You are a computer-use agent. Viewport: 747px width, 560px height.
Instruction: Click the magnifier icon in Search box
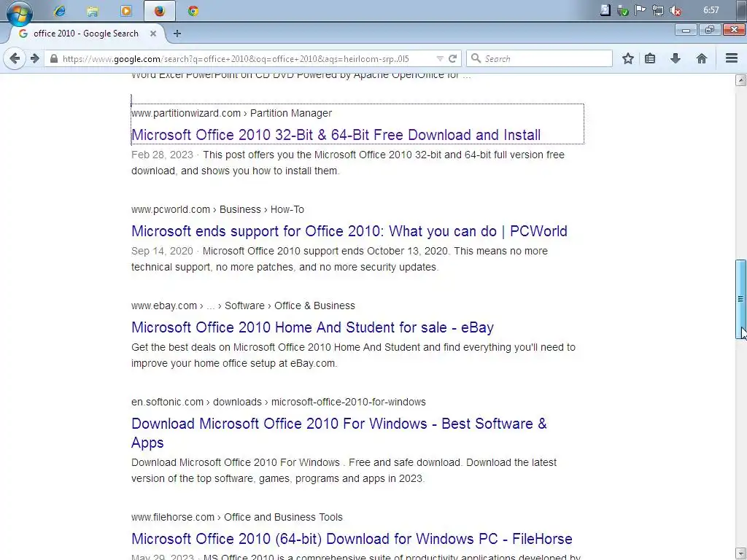[x=476, y=58]
